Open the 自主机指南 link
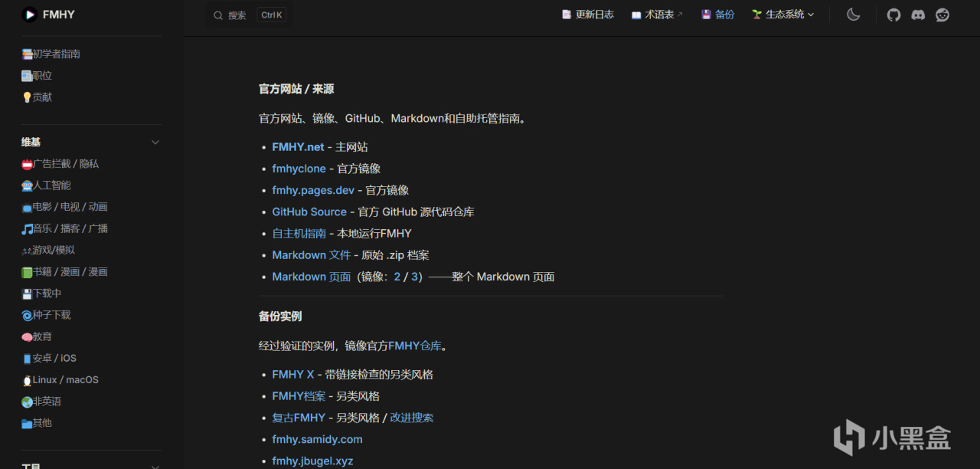The image size is (980, 469). 299,233
